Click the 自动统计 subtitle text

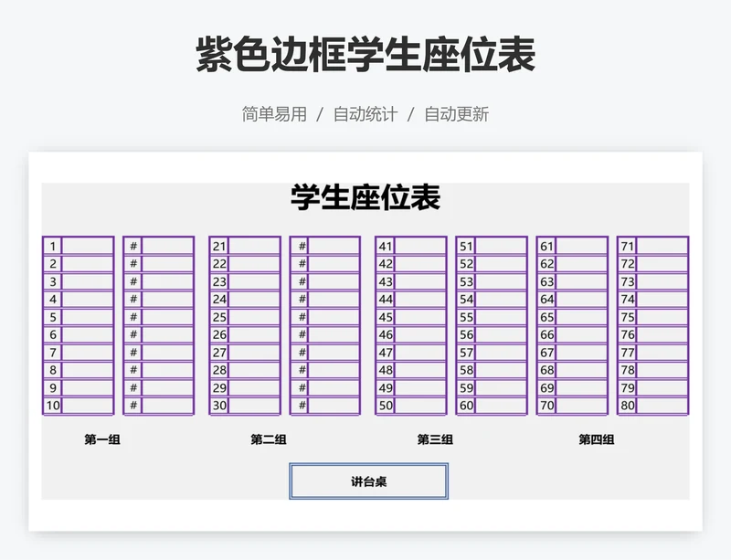pos(365,114)
